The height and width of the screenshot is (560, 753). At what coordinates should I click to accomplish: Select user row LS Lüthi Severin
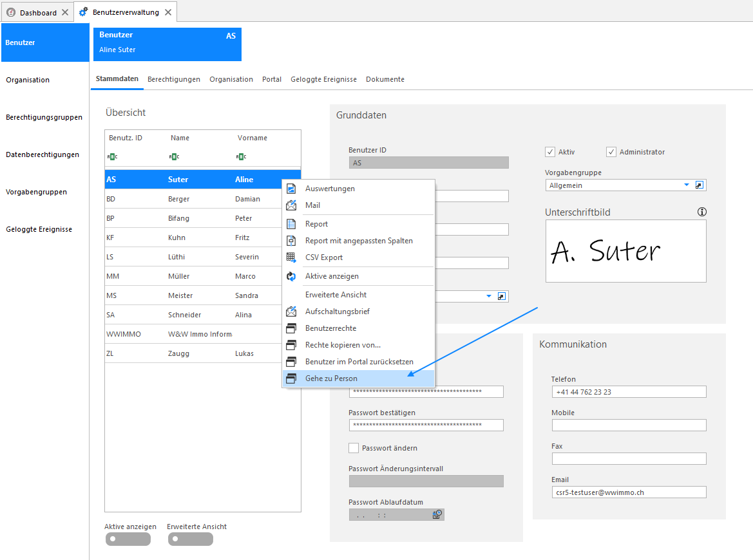point(193,257)
